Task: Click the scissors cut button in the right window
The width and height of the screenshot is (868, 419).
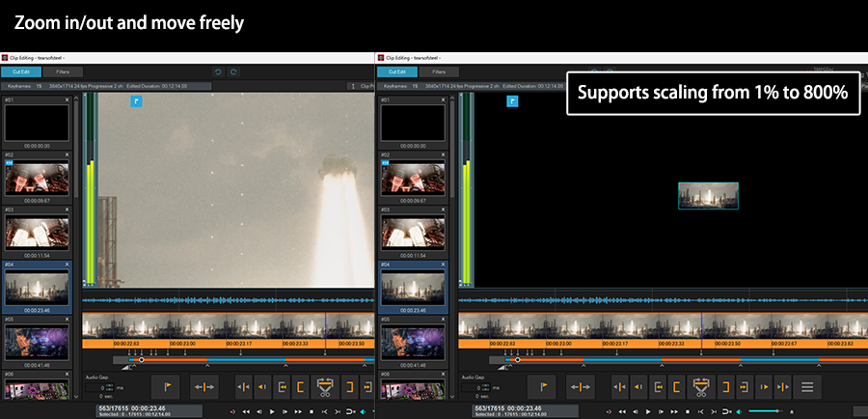Action: point(701,386)
